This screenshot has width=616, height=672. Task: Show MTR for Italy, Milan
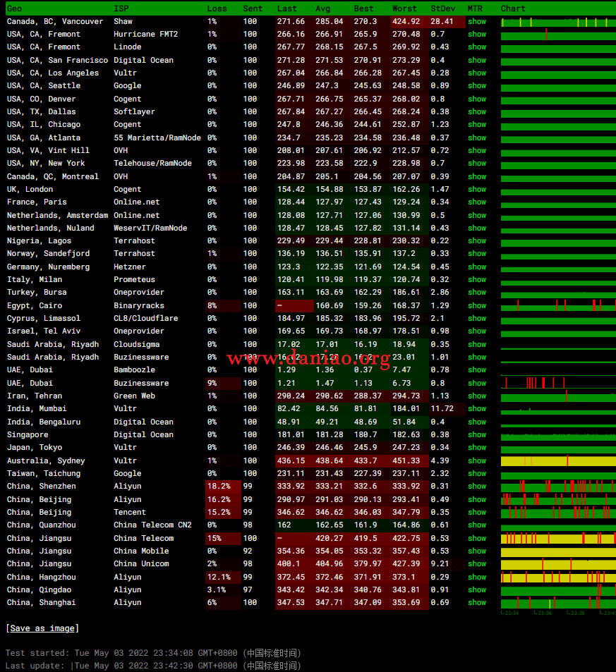coord(477,280)
